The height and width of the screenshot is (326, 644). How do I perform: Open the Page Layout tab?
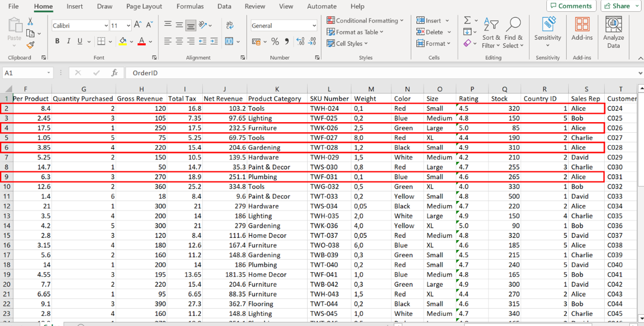pyautogui.click(x=144, y=7)
